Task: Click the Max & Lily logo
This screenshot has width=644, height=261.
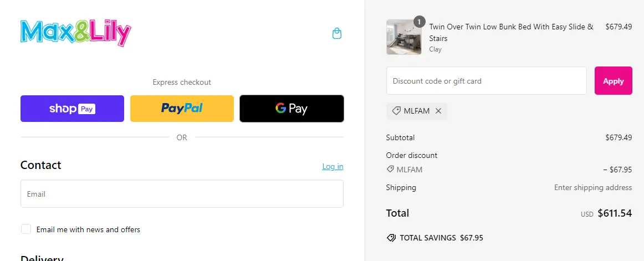Action: point(76,33)
